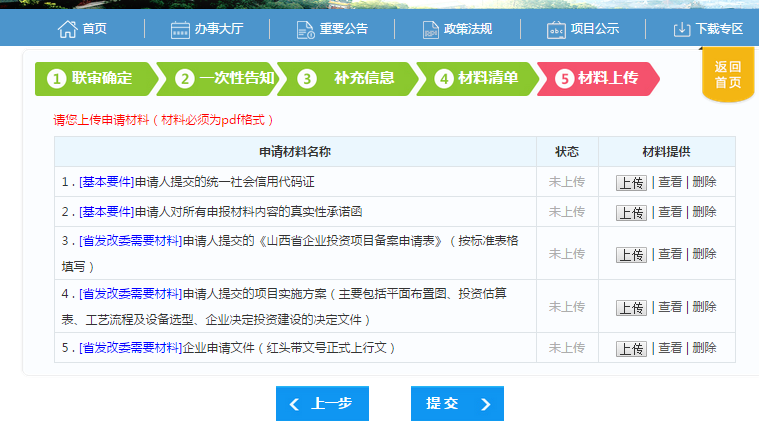Upload the 统一社会信用代码证 file
Image resolution: width=759 pixels, height=421 pixels.
(631, 183)
